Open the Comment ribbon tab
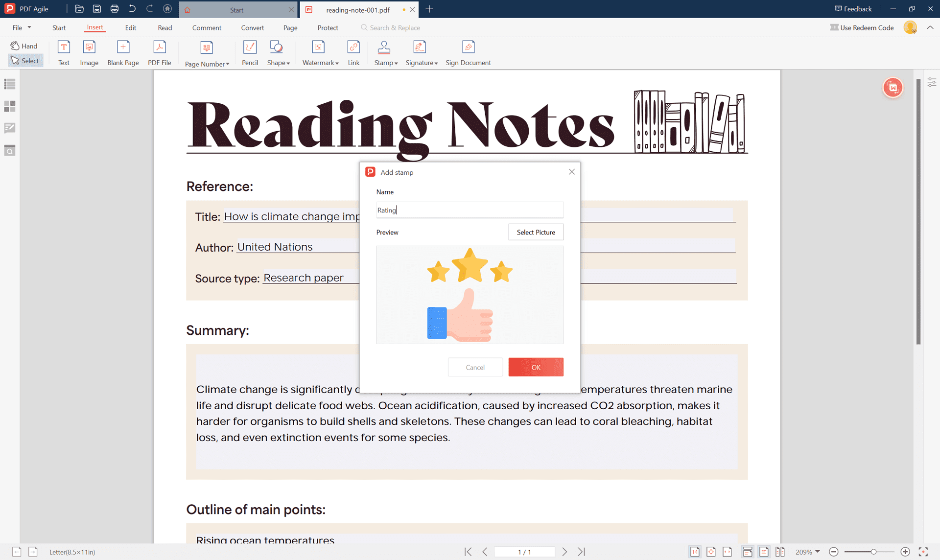 coord(207,27)
